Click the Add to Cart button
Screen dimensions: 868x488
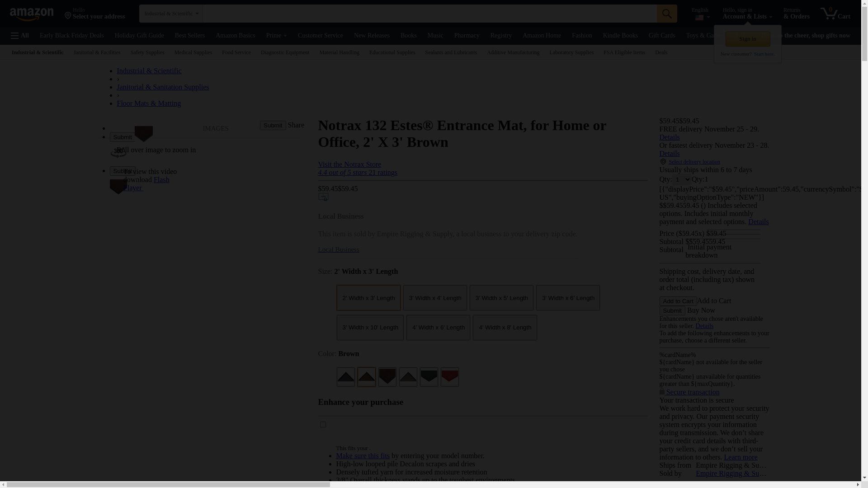pyautogui.click(x=678, y=301)
